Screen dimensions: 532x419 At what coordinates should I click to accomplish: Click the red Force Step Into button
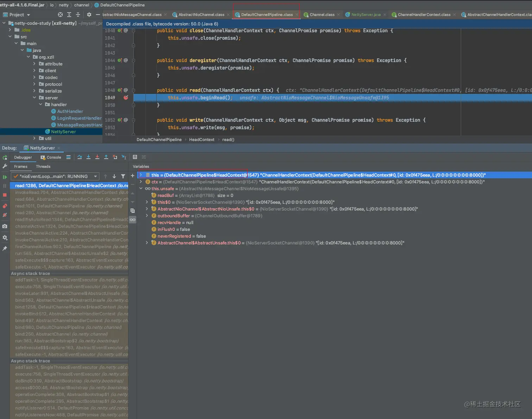[97, 157]
